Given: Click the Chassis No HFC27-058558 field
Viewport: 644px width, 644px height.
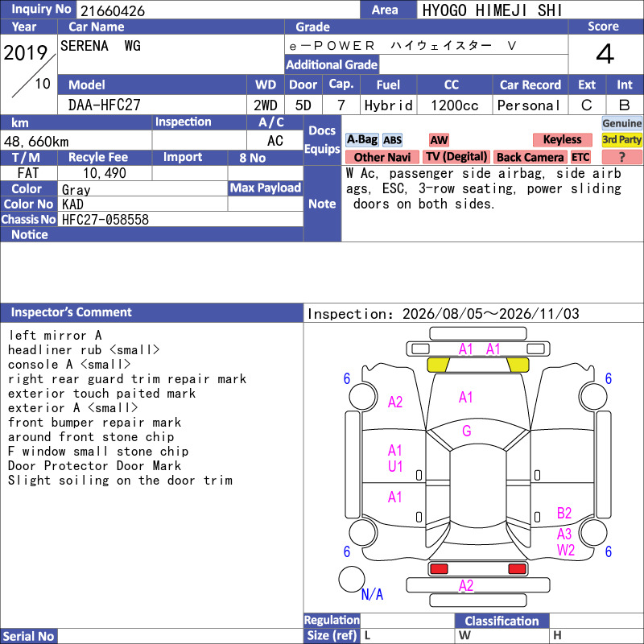Looking at the screenshot, I should [x=180, y=219].
